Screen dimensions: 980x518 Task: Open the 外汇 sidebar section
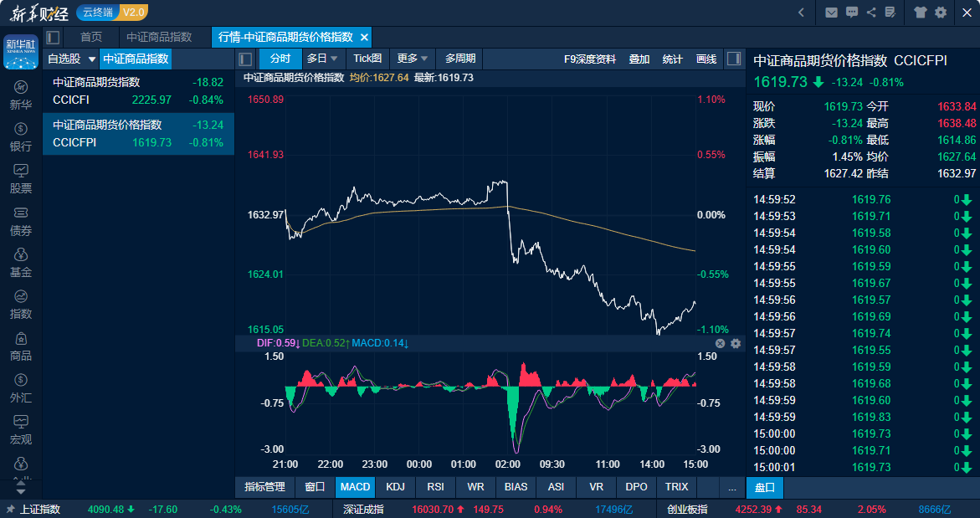[x=21, y=388]
